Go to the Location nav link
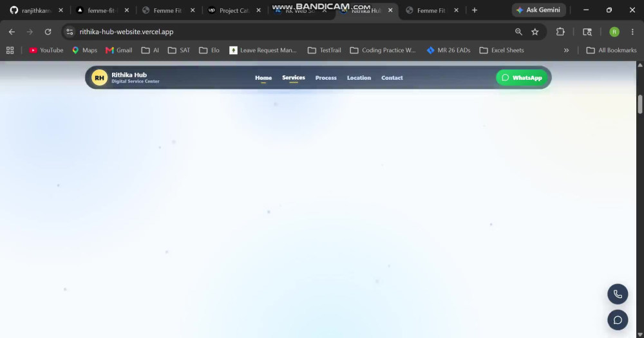 pyautogui.click(x=359, y=78)
